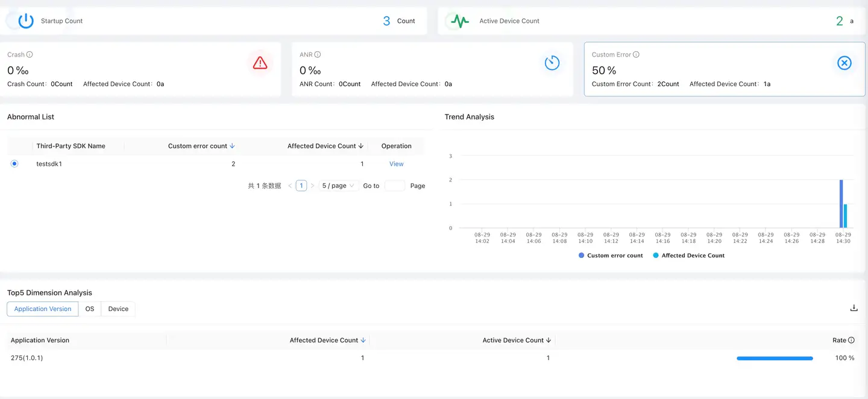Toggle Custom error count legend series
The image size is (868, 399).
pyautogui.click(x=611, y=256)
